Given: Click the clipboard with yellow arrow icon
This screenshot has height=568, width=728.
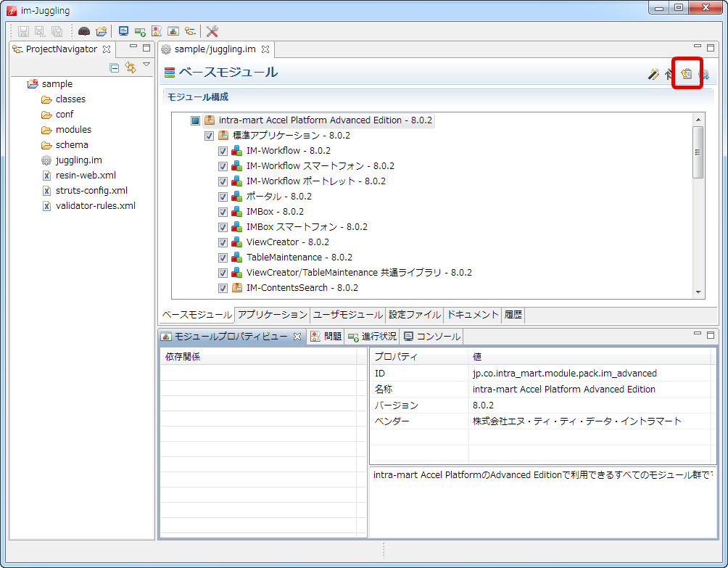Looking at the screenshot, I should [687, 73].
